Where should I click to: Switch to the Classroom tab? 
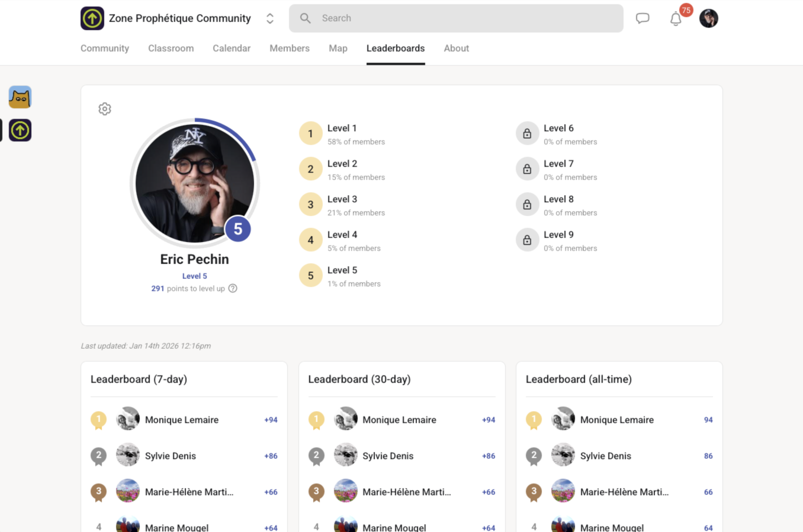[x=171, y=48]
